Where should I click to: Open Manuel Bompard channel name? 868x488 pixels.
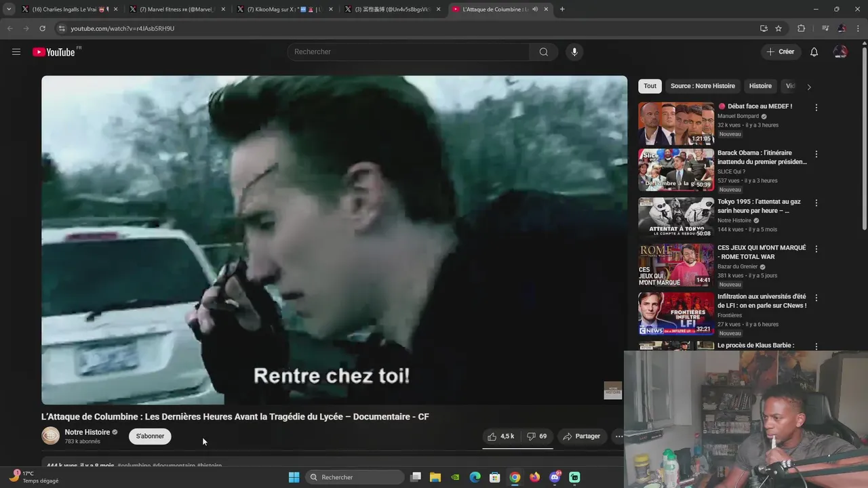(x=738, y=116)
